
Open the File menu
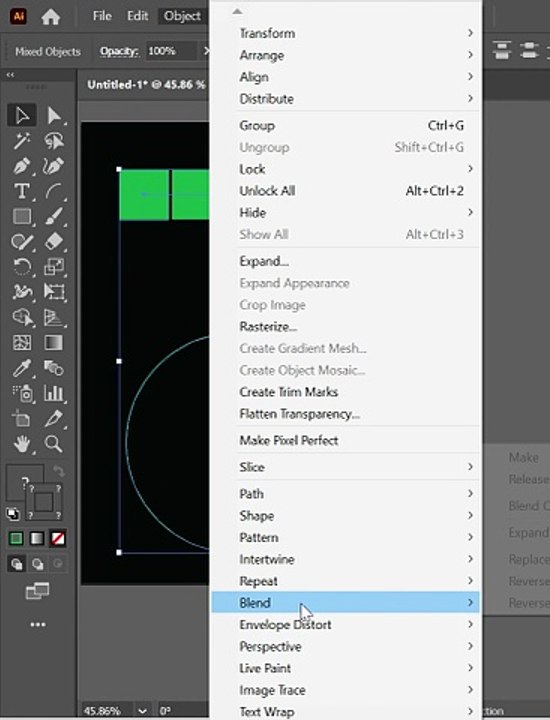[102, 16]
